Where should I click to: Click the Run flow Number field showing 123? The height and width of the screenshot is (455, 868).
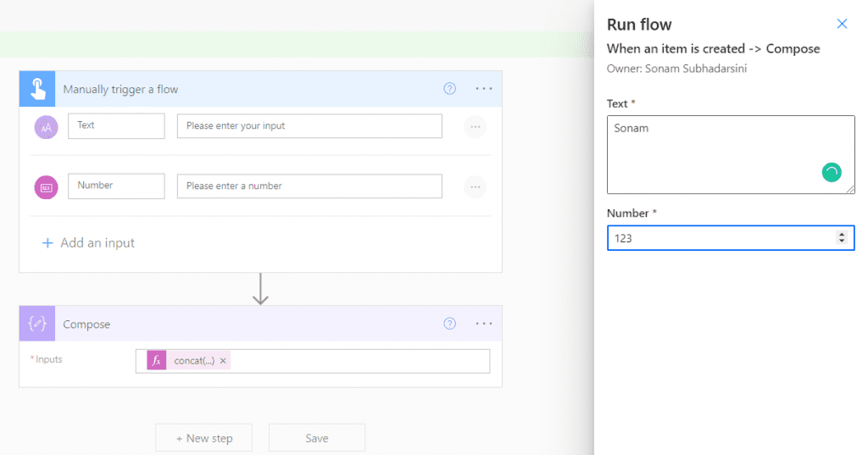(731, 238)
